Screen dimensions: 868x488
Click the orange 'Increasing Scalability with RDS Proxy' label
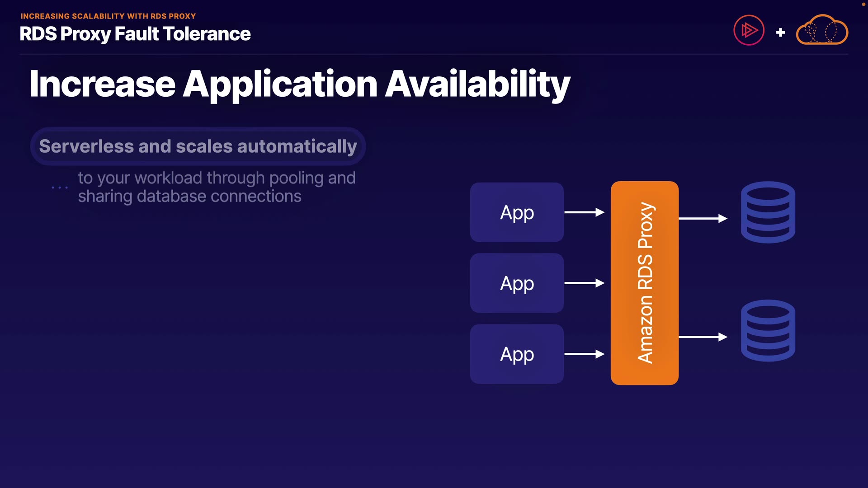[x=108, y=16]
